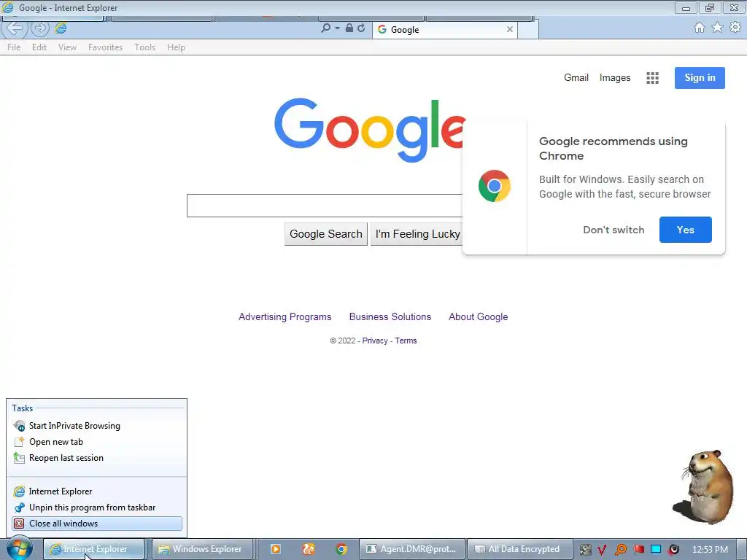Click the blue Sign in button
The height and width of the screenshot is (560, 747).
coord(700,78)
